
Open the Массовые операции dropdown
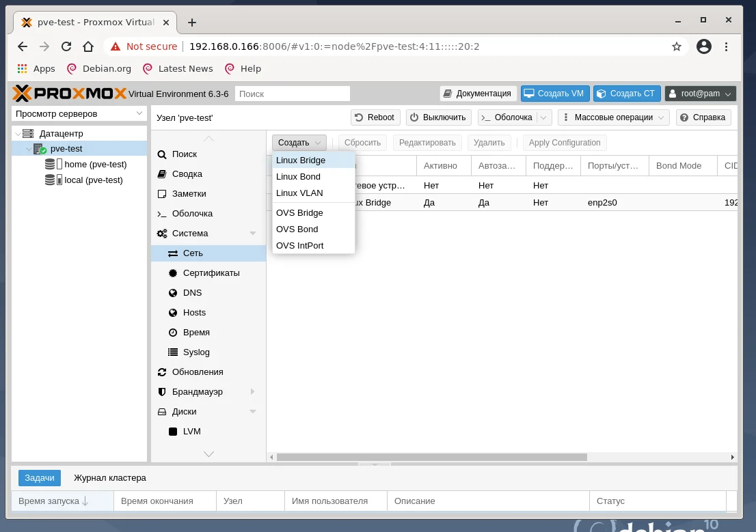612,117
